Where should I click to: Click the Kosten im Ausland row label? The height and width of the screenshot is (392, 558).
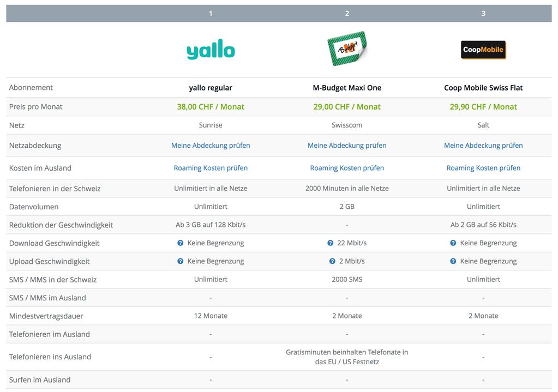pos(40,168)
